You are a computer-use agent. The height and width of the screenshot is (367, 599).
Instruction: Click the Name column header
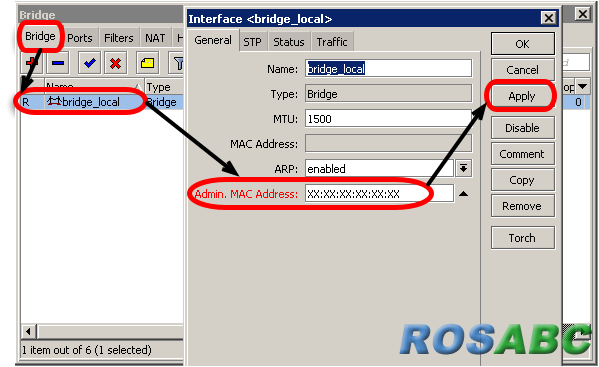pyautogui.click(x=94, y=87)
